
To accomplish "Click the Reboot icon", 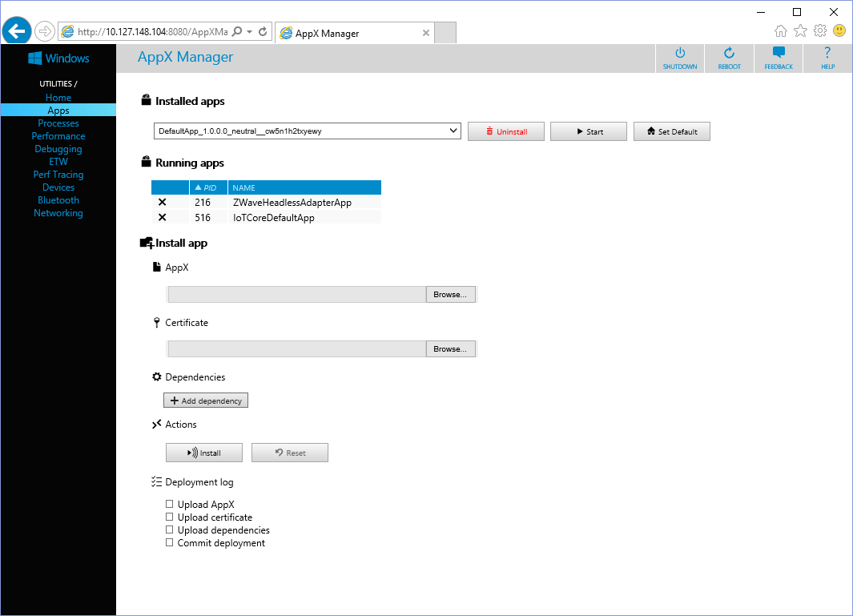I will tap(729, 54).
